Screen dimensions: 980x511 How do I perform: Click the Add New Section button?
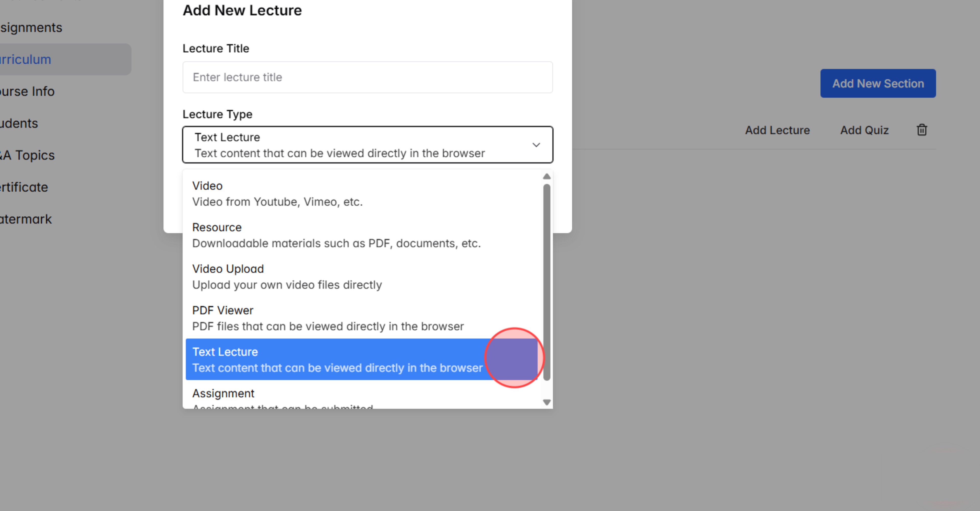click(878, 83)
